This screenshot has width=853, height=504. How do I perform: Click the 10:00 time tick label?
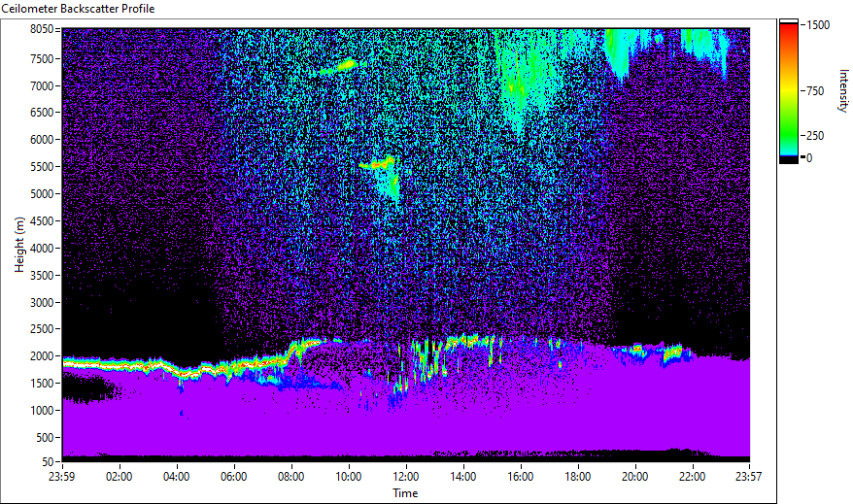coord(348,477)
